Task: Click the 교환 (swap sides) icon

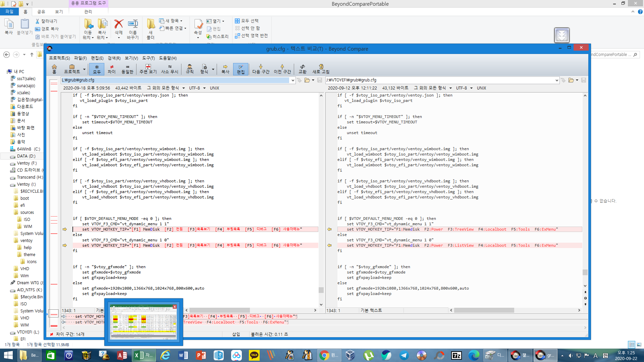Action: (x=303, y=69)
